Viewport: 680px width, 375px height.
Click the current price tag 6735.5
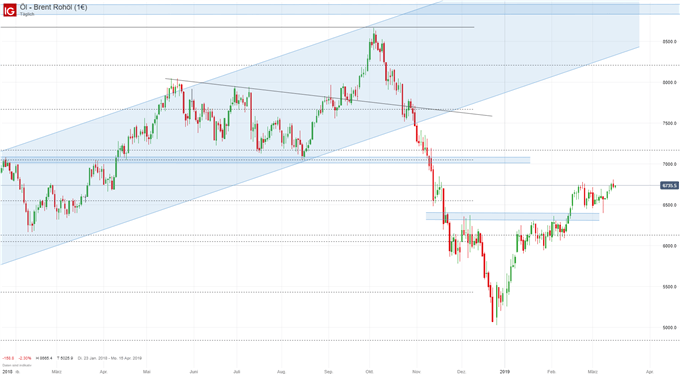pos(669,186)
